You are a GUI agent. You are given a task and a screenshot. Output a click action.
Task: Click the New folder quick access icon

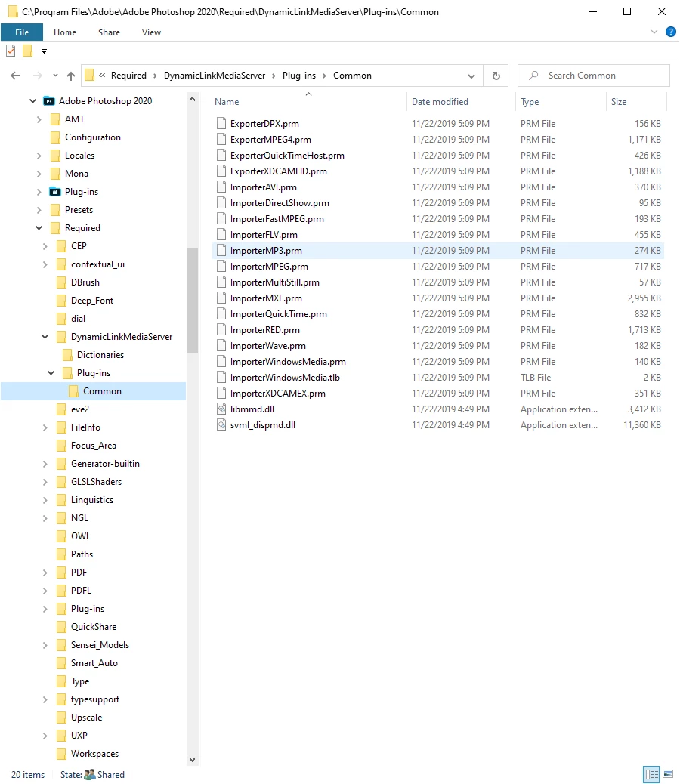click(27, 51)
